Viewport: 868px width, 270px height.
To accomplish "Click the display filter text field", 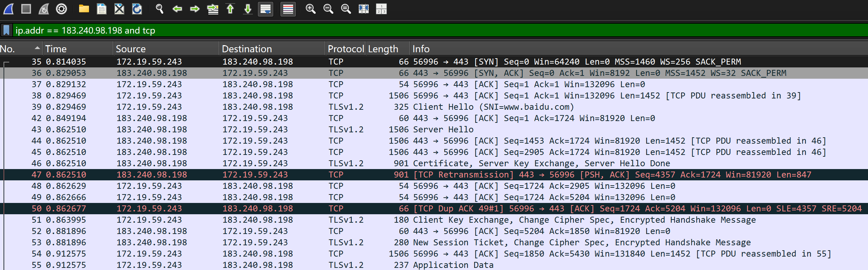I will point(424,30).
